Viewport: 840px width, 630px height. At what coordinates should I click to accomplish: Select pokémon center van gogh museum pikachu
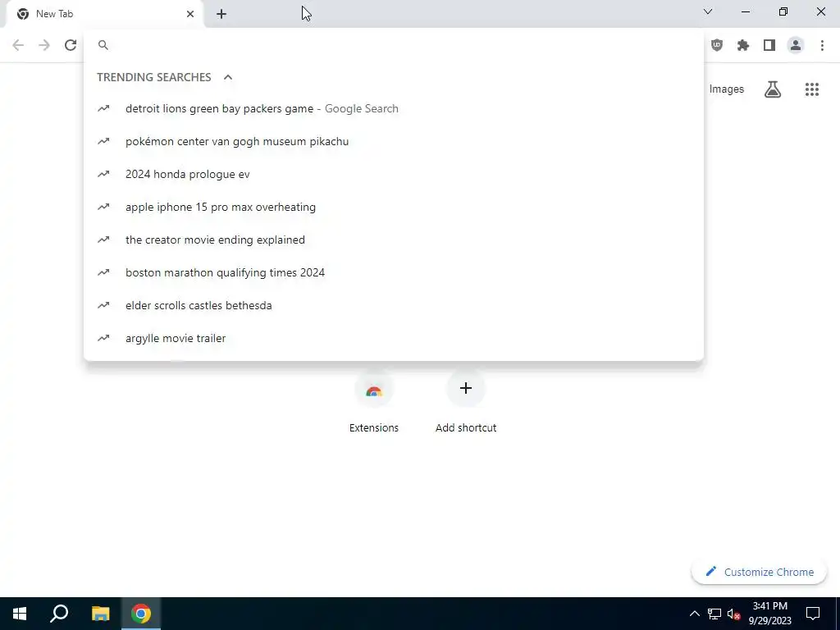pos(394,141)
